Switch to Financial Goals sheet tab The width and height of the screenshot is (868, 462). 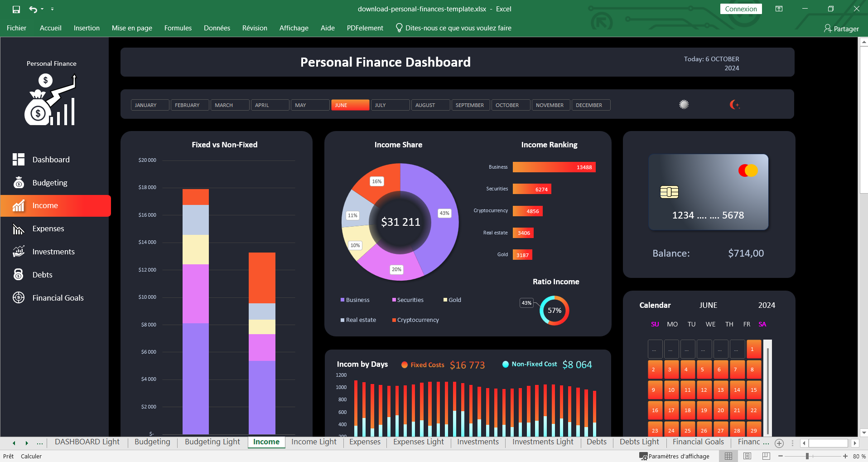click(x=698, y=442)
